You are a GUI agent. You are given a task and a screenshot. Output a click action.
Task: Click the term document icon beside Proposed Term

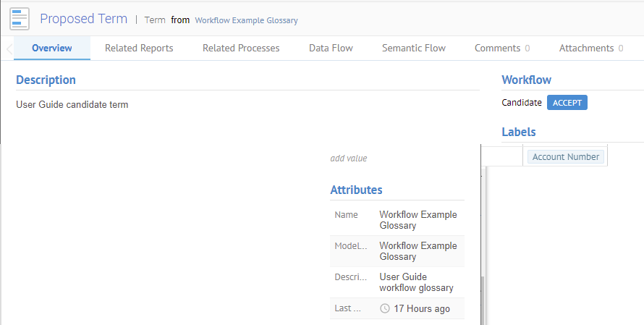point(20,18)
